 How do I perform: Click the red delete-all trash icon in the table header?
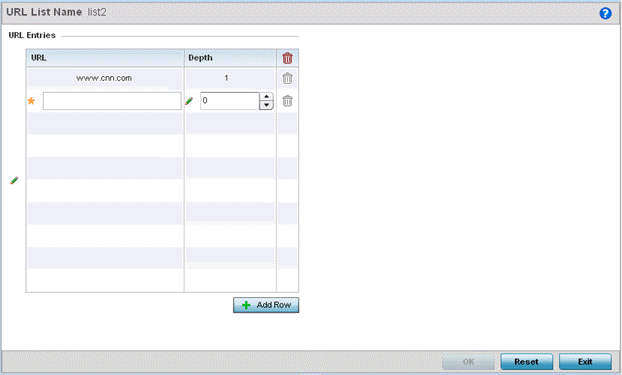[x=287, y=58]
